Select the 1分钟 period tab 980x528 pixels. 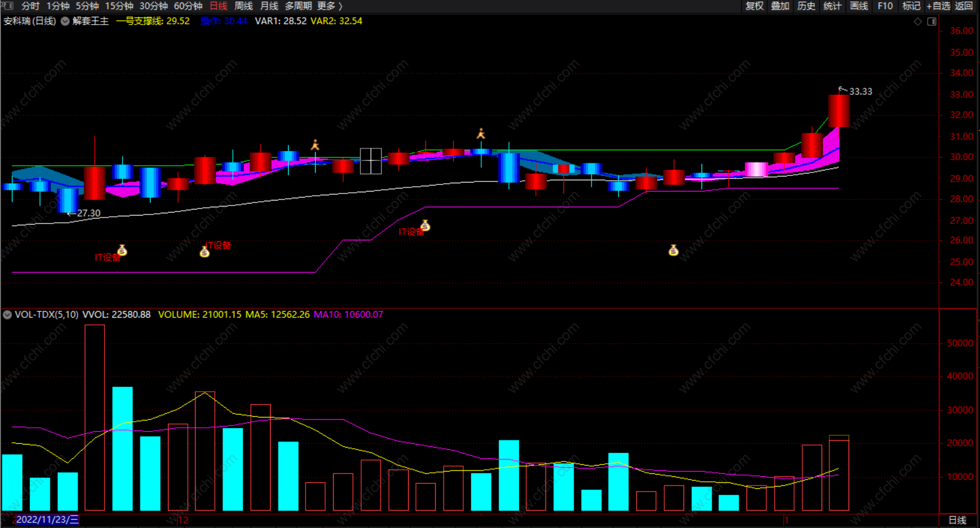click(58, 6)
